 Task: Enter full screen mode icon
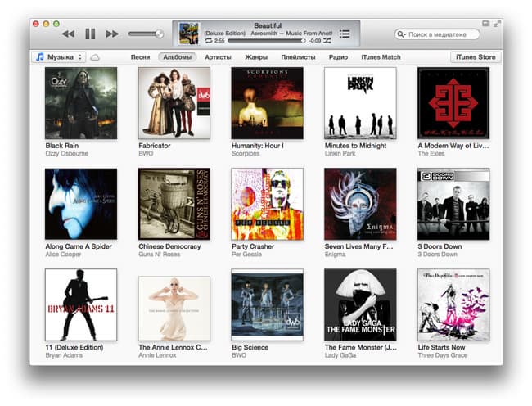click(x=497, y=24)
